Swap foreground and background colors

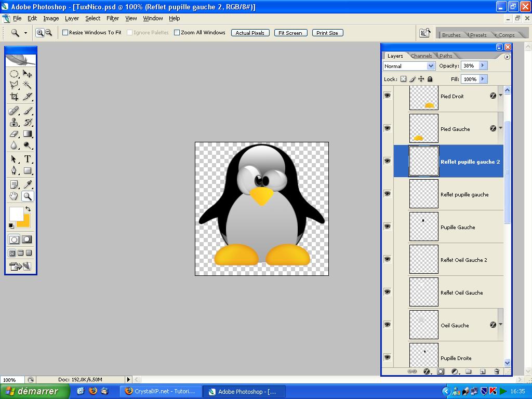[x=28, y=209]
